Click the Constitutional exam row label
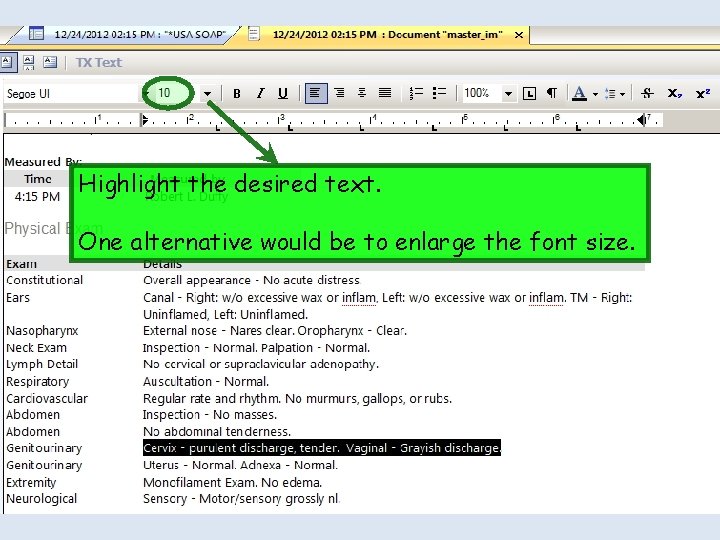The height and width of the screenshot is (540, 720). click(x=45, y=280)
